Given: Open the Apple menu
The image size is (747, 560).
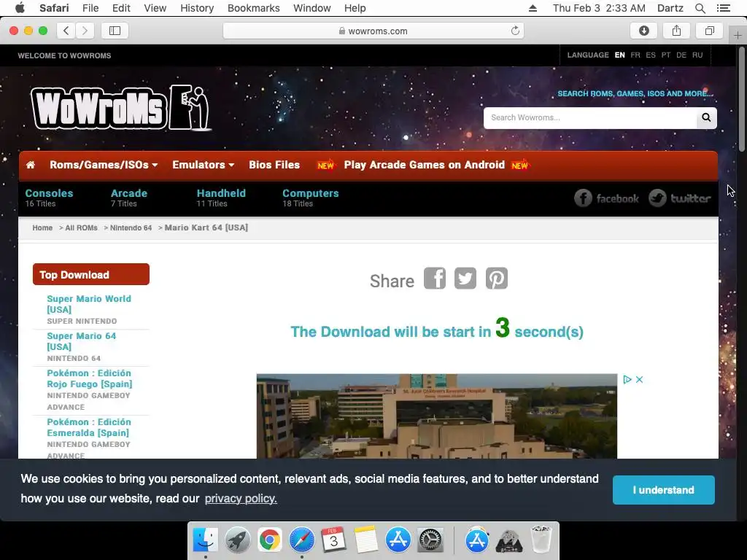Looking at the screenshot, I should [20, 8].
